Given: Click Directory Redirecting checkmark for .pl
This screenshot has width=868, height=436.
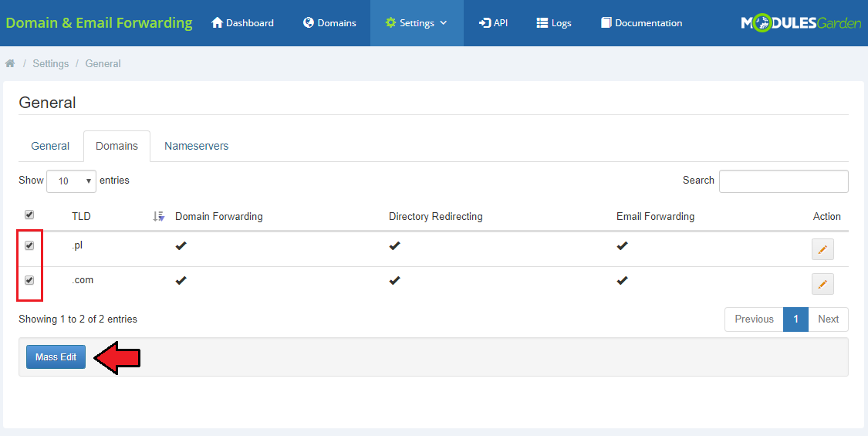Looking at the screenshot, I should [394, 246].
